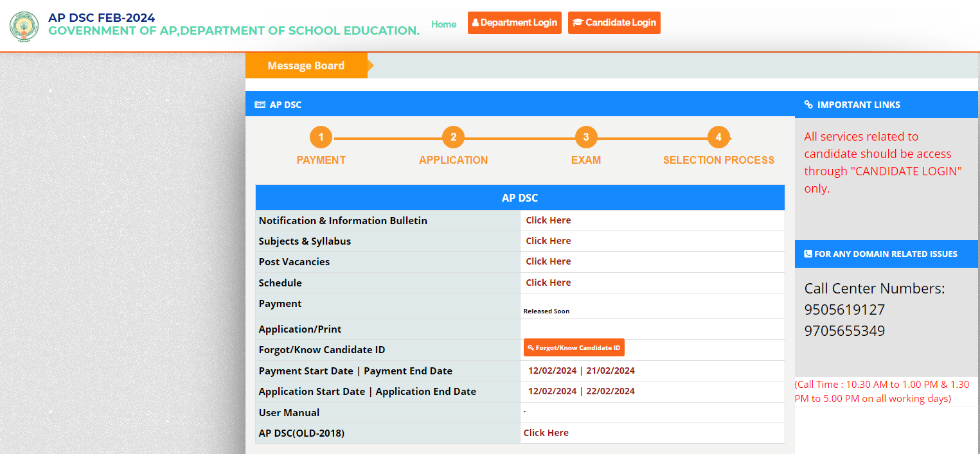The image size is (980, 454).
Task: Click the link icon beside Important Links
Action: point(808,105)
